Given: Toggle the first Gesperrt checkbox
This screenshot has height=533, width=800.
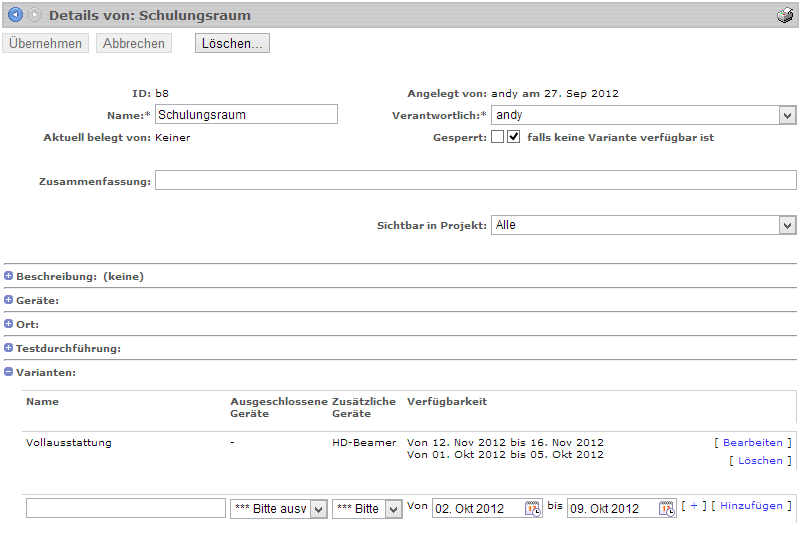Looking at the screenshot, I should point(497,138).
